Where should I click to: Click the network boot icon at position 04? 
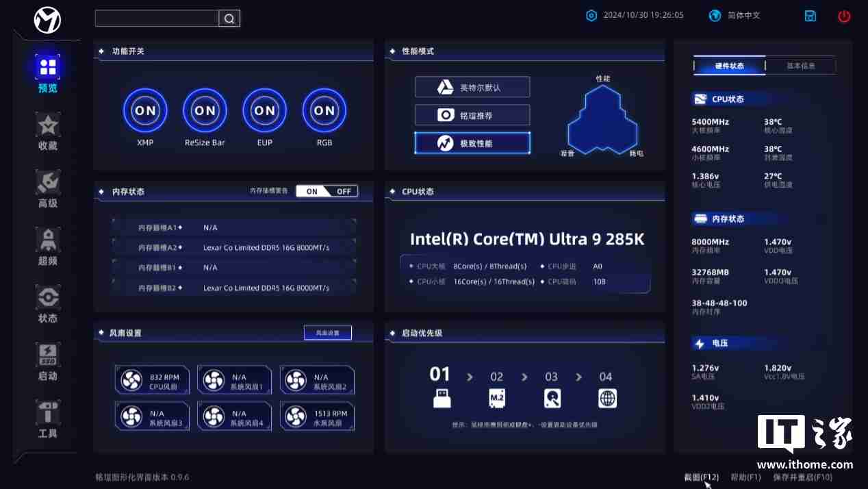click(x=607, y=398)
